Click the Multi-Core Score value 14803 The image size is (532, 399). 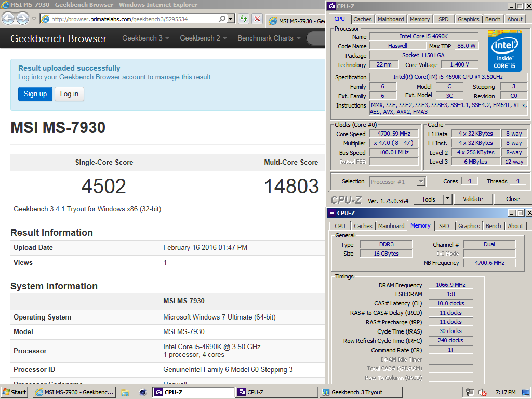coord(291,187)
